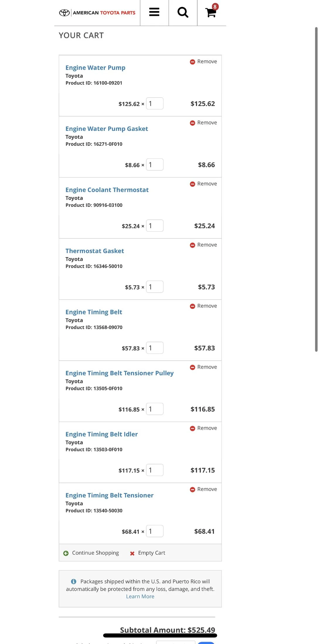Click the green Continue Shopping arrow icon

point(66,553)
